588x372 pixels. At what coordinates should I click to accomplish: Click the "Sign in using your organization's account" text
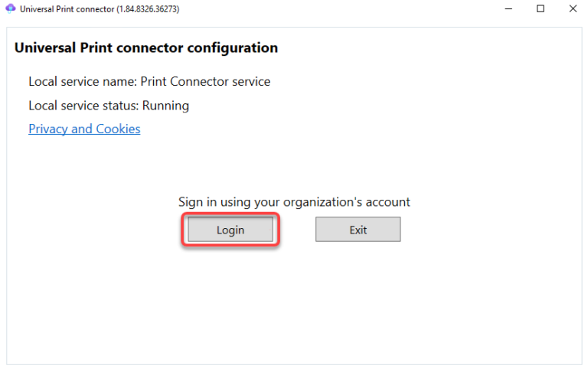[294, 202]
